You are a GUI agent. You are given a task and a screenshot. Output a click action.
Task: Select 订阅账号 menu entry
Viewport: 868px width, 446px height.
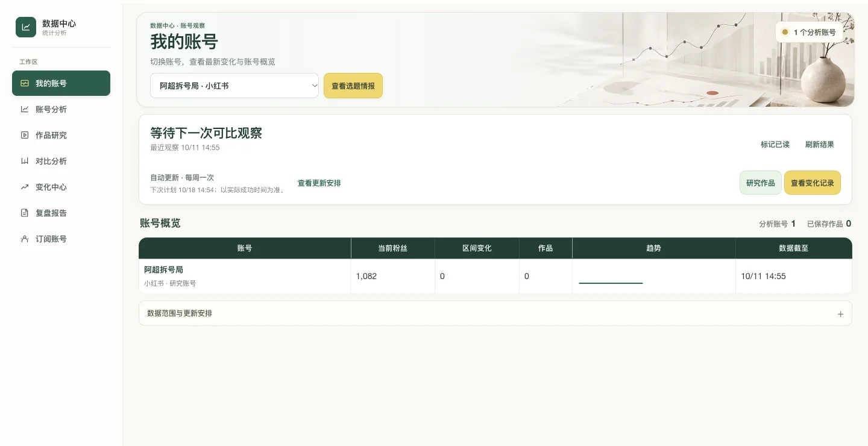pyautogui.click(x=61, y=239)
